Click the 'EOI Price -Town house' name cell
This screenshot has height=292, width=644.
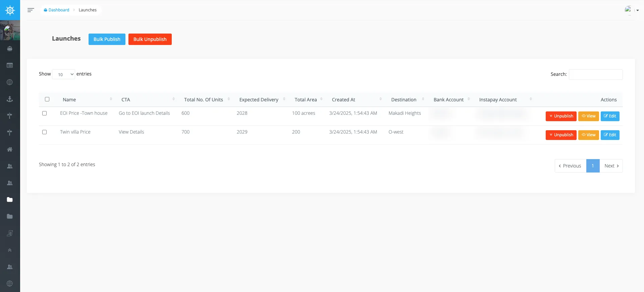[x=84, y=113]
